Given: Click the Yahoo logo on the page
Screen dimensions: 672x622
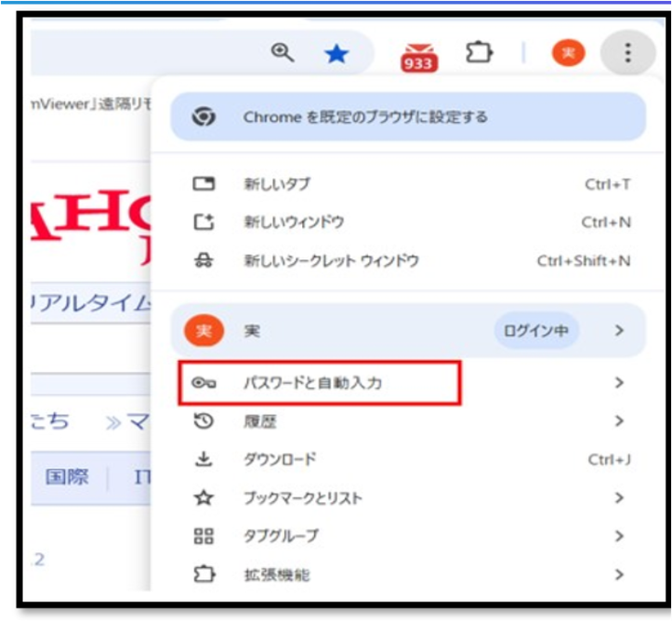Looking at the screenshot, I should pyautogui.click(x=91, y=226).
